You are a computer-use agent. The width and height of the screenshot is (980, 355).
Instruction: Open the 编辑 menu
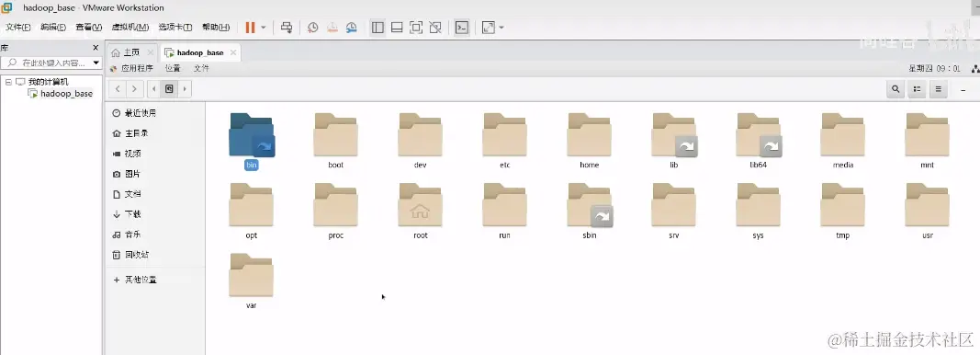53,27
